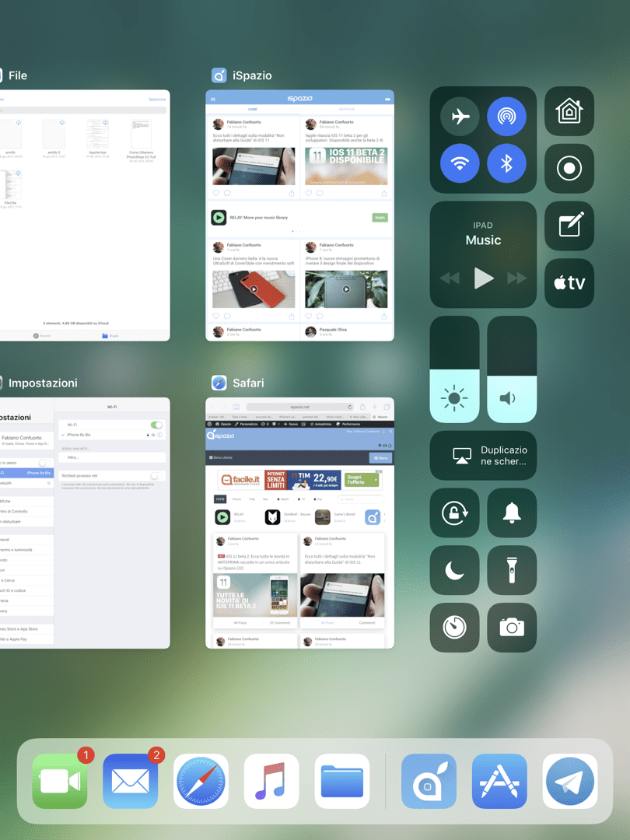Launch Camera from Control Center

(x=512, y=628)
